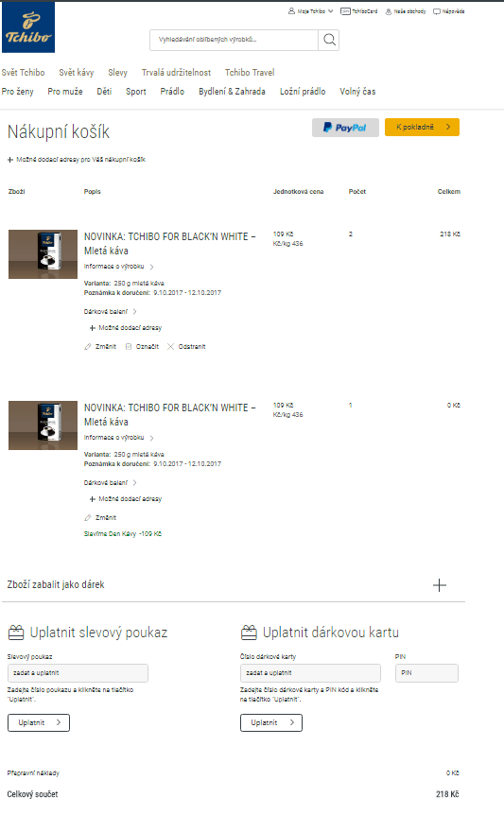
Task: Open TchiboCard from the top bar
Action: coord(359,11)
